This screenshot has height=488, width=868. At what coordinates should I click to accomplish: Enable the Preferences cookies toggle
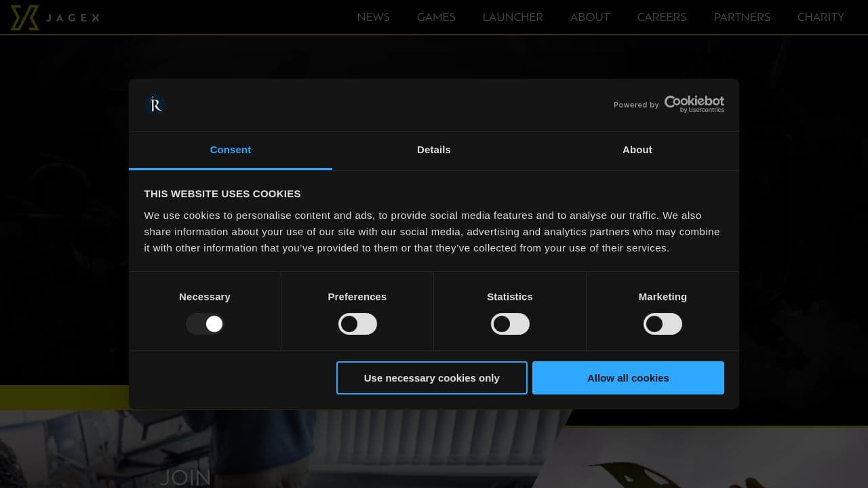point(357,324)
